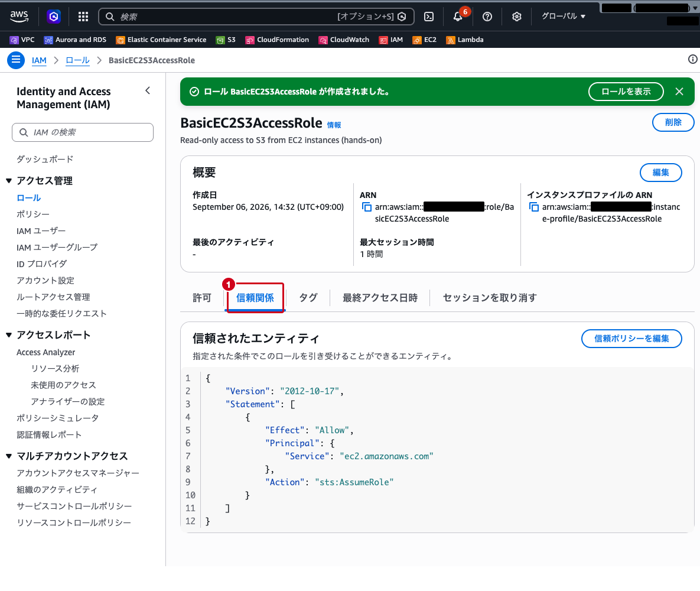Open リソース分析 in the sidebar
Viewport: 700px width, 591px height.
tap(55, 369)
